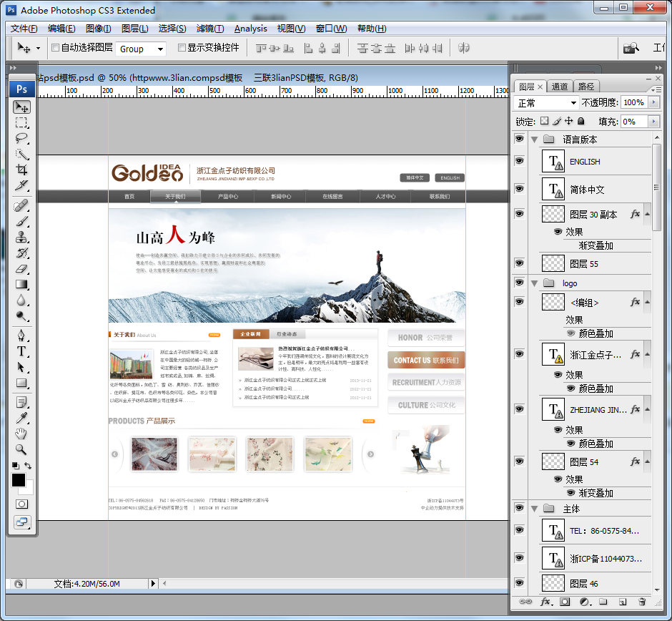Enable the 显示变换控件 checkbox
Viewport: 672px width, 621px height.
click(182, 47)
